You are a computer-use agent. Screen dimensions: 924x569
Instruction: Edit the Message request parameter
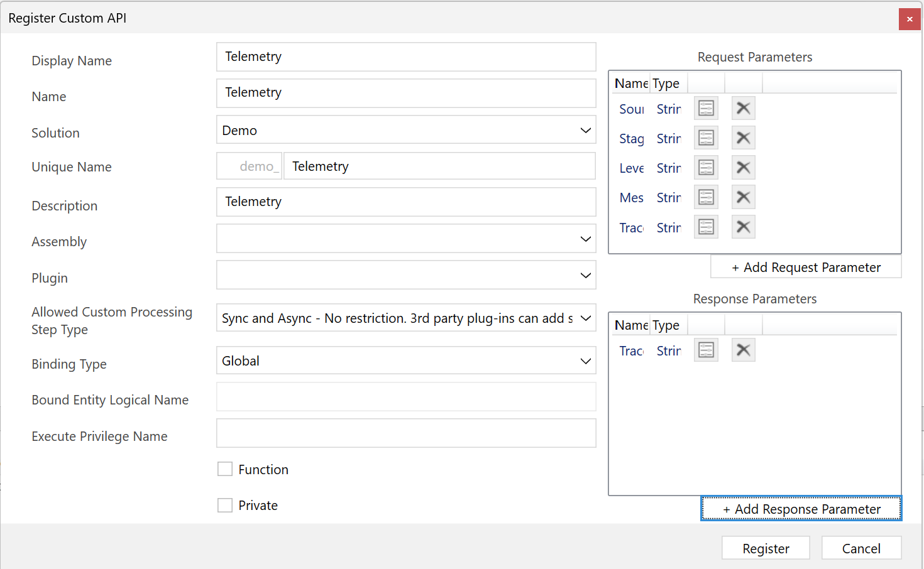705,197
